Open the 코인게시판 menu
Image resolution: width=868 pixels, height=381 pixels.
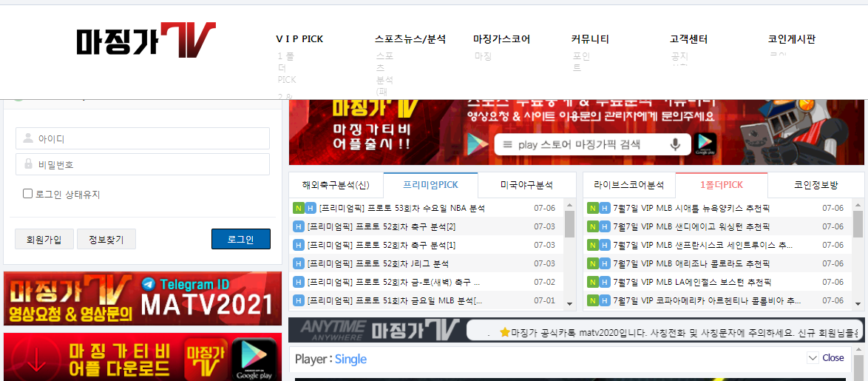point(792,39)
